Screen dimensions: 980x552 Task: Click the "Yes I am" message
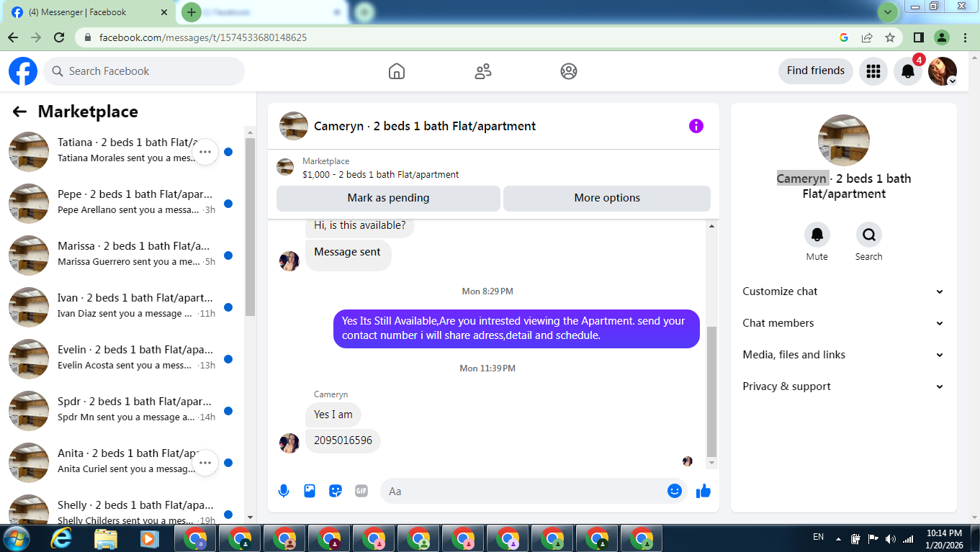333,415
